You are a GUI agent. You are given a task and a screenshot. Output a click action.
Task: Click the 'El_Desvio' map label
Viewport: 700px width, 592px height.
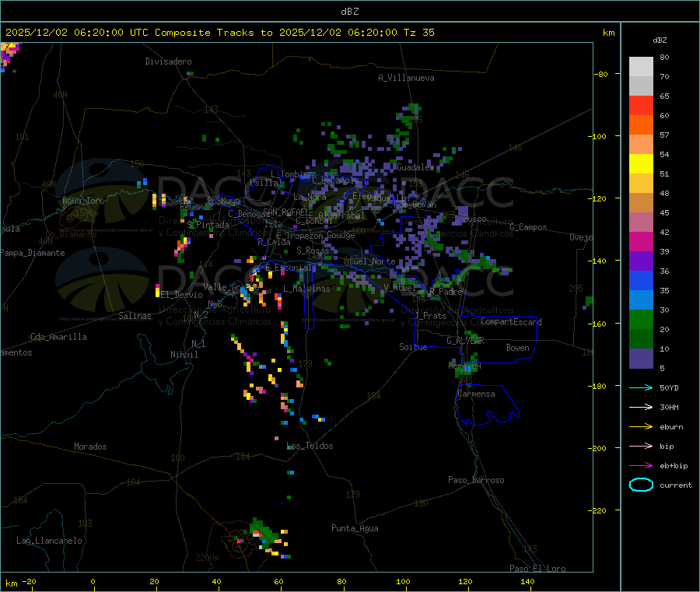pyautogui.click(x=182, y=295)
